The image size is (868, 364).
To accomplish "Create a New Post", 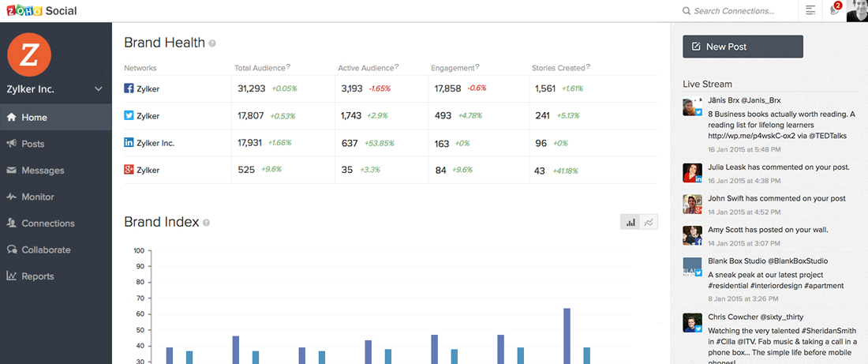I will click(x=743, y=47).
